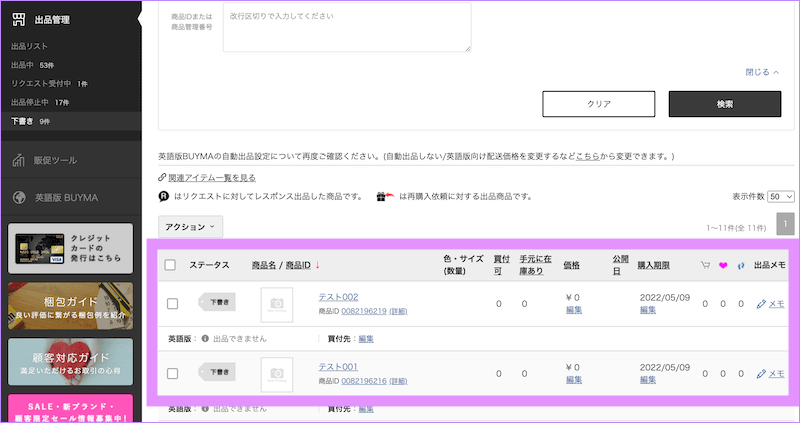Click the 検索 button

point(724,104)
